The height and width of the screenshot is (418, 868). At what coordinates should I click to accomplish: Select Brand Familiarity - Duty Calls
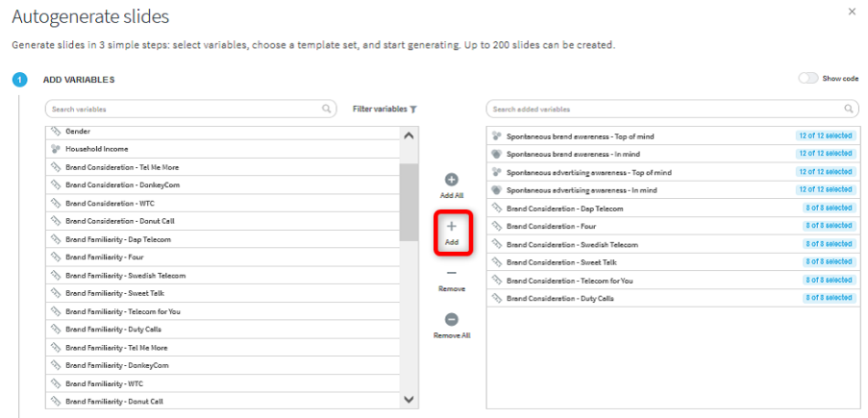pyautogui.click(x=223, y=330)
